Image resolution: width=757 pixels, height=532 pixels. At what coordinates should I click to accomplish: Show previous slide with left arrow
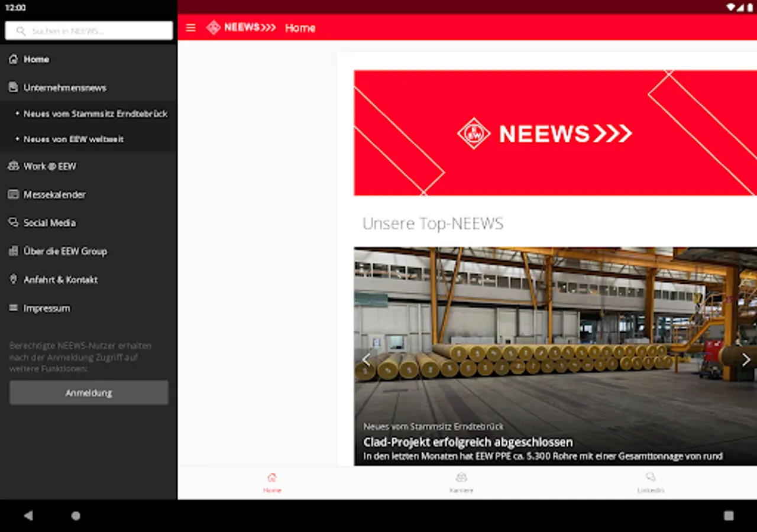(366, 359)
